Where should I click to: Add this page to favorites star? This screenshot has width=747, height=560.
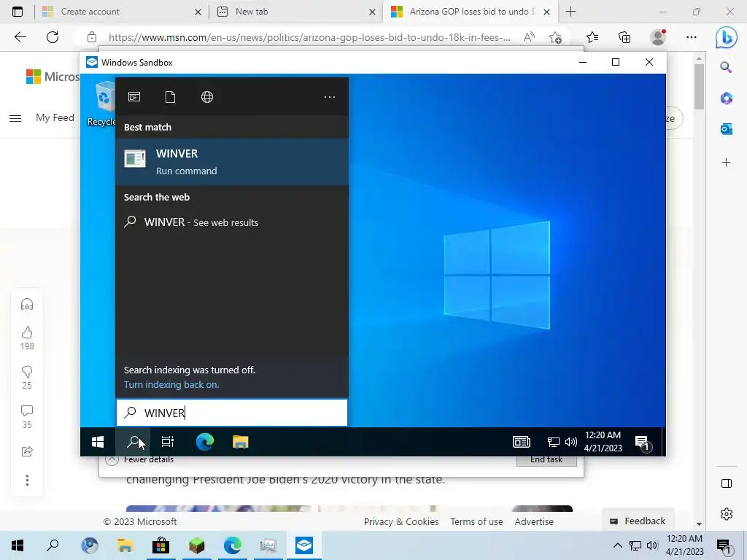point(555,37)
